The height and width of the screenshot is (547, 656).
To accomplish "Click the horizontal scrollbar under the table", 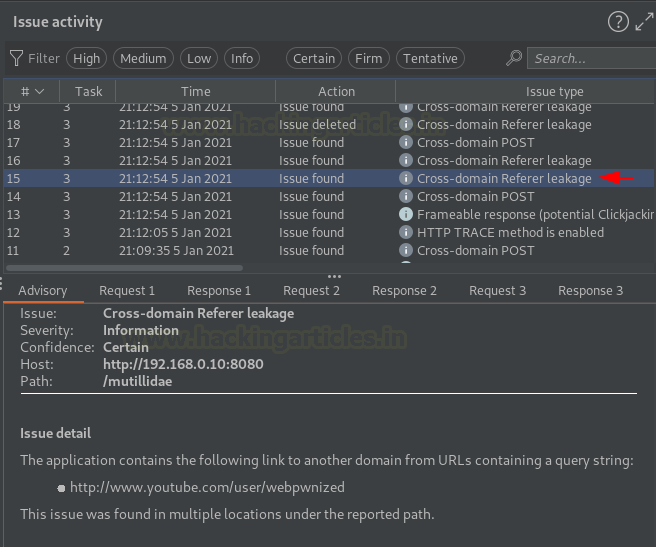I will [x=125, y=268].
